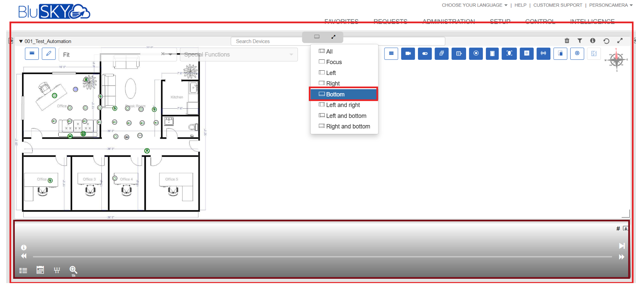Open the PERSONCAMERA user dropdown
This screenshot has width=644, height=292.
(x=611, y=5)
